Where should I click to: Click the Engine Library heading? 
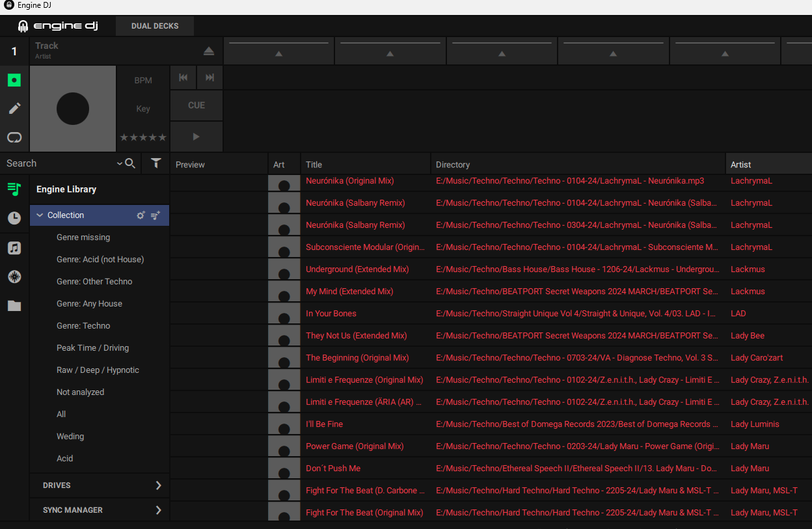pos(66,189)
